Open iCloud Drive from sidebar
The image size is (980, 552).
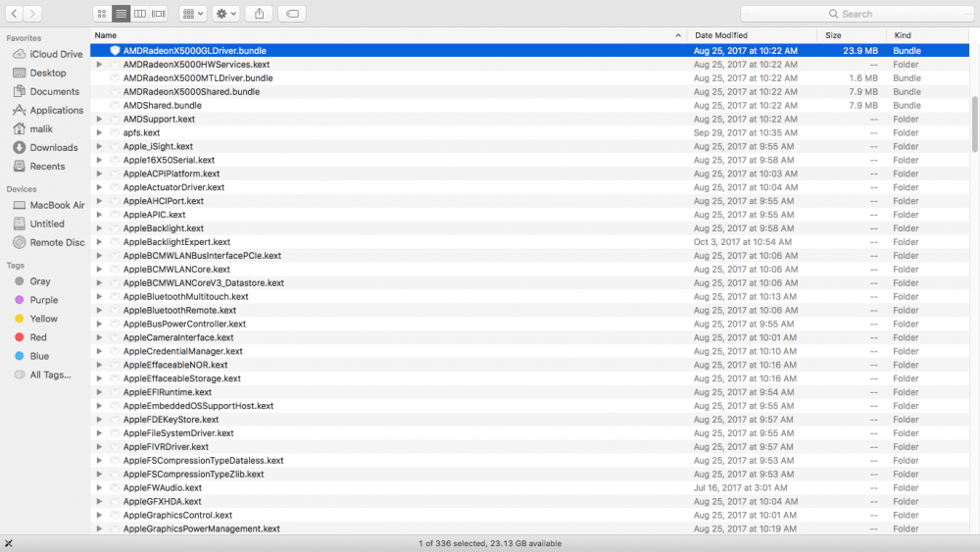56,55
